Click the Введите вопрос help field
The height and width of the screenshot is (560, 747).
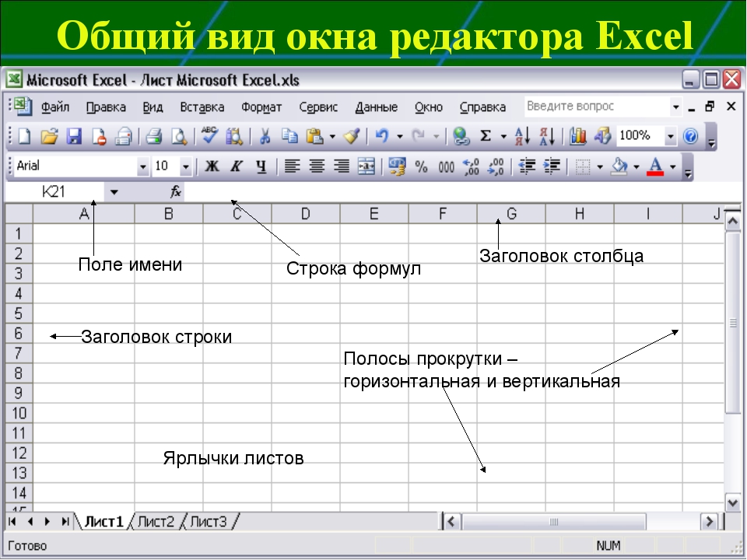pyautogui.click(x=595, y=107)
